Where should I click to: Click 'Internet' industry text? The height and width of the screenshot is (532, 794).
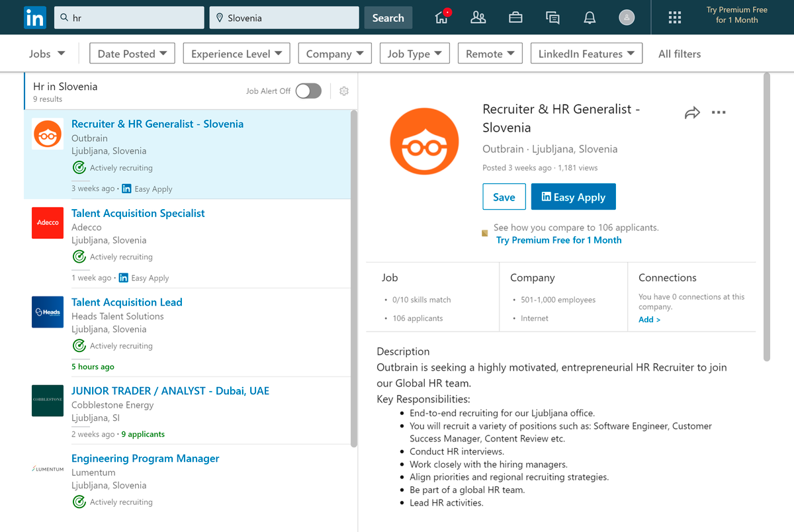pos(535,318)
